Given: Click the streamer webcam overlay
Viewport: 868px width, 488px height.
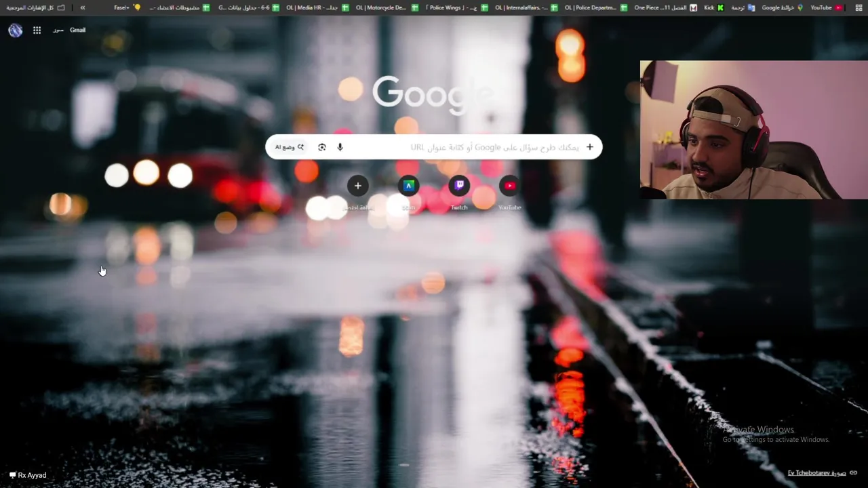Looking at the screenshot, I should 753,130.
